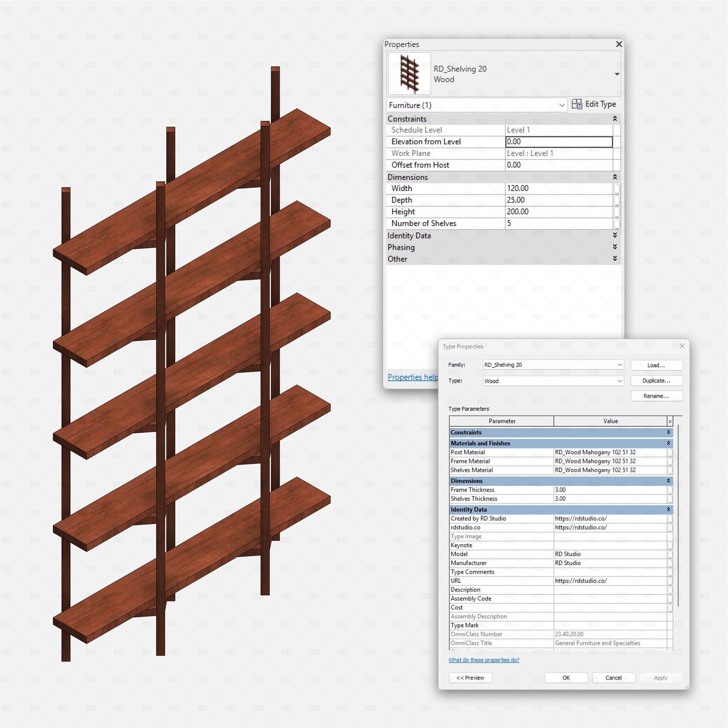Click associate parameter button beside Post Material

(670, 452)
